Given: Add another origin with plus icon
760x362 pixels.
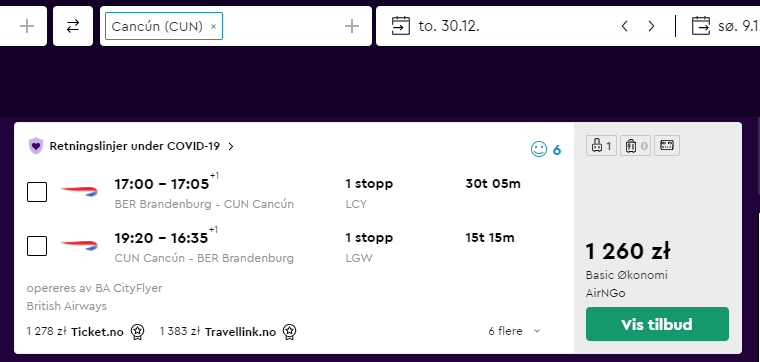Looking at the screenshot, I should [x=27, y=26].
